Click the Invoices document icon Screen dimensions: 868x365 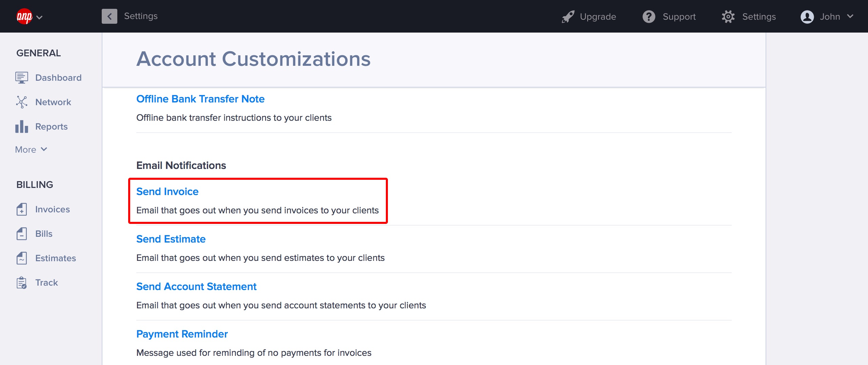(21, 209)
